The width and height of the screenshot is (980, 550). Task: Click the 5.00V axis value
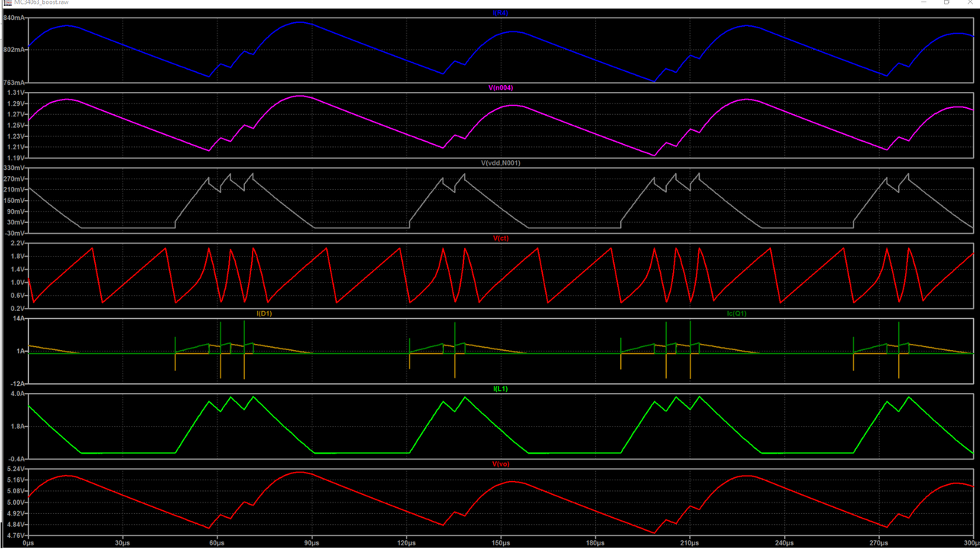tap(18, 502)
